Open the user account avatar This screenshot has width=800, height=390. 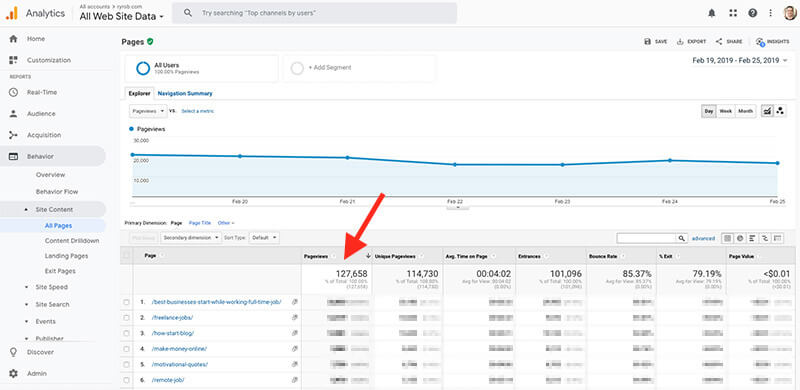click(x=790, y=13)
